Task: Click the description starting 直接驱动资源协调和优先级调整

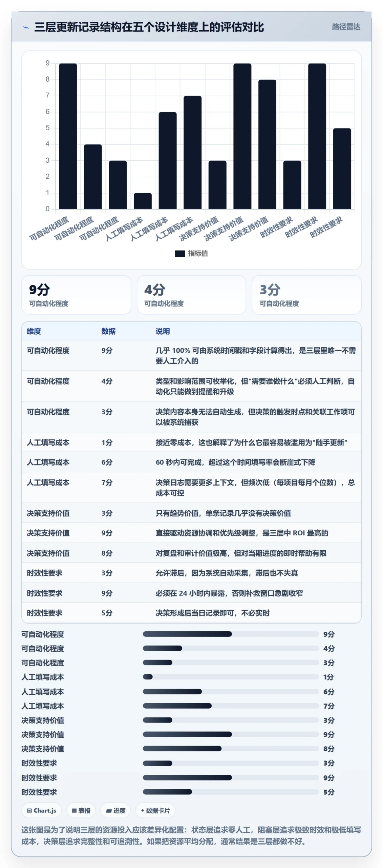Action: click(x=242, y=533)
